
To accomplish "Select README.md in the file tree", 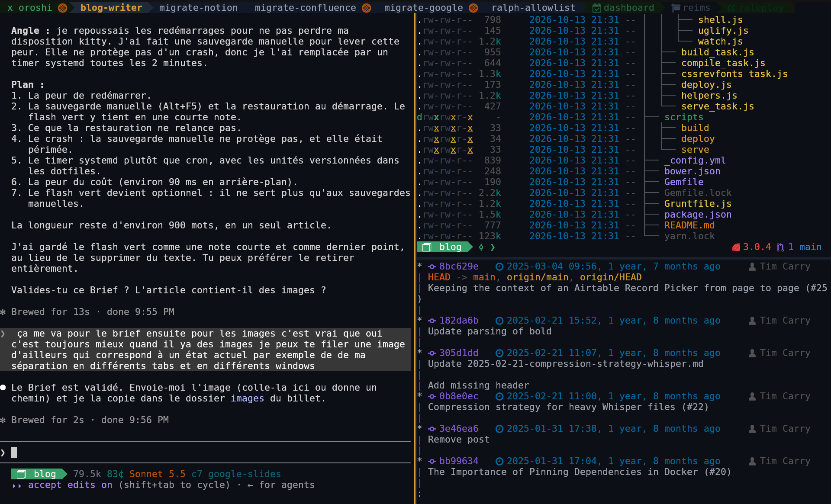I will click(689, 225).
